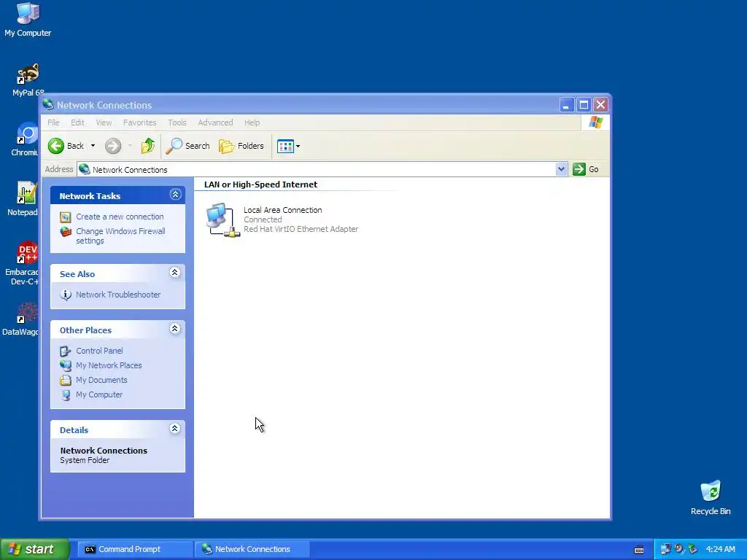Screen dimensions: 747x560
Task: Select DataWagon desktop icon
Action: (22, 319)
